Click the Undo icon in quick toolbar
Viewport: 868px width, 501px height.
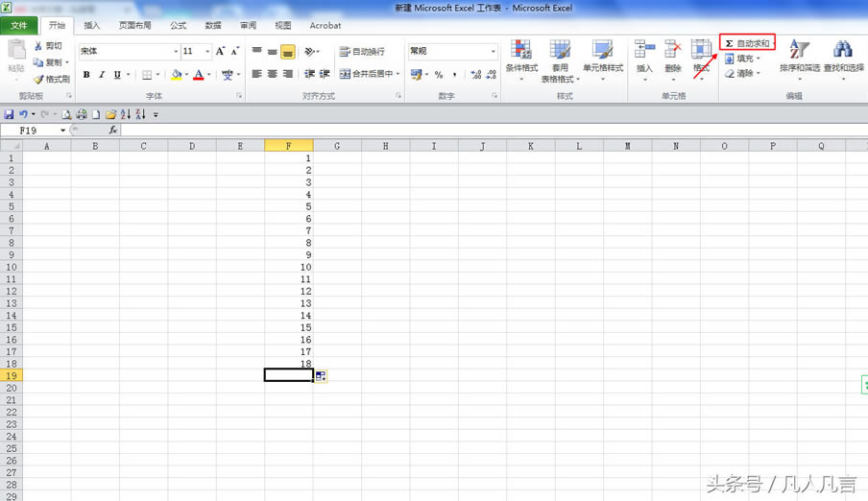[23, 114]
